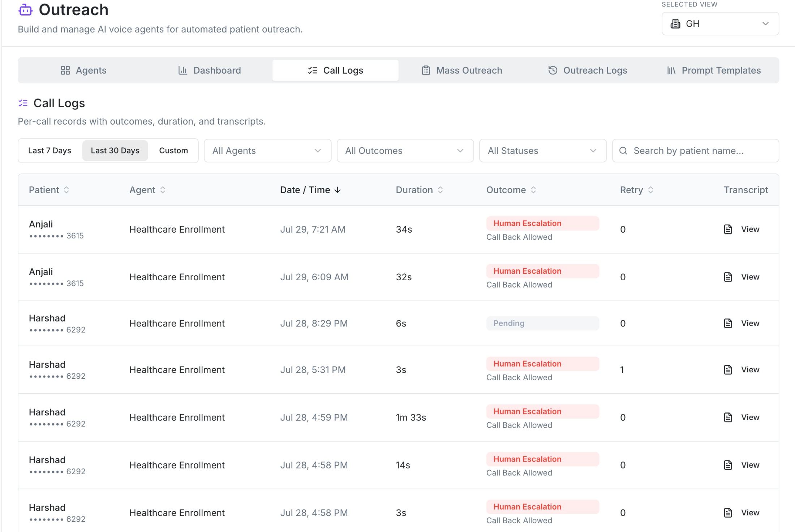
Task: Select the Last 7 Days range
Action: point(50,151)
